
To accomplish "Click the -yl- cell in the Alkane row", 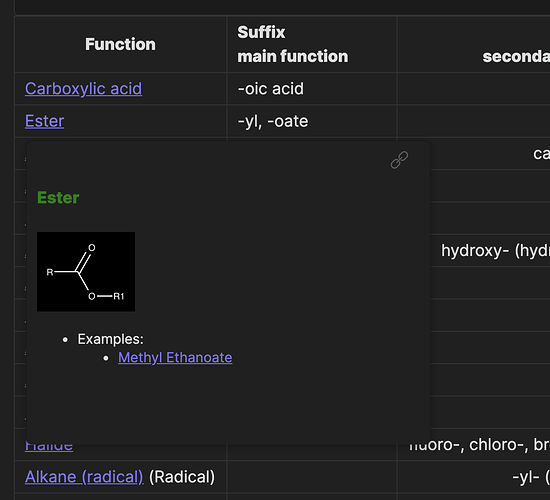I will 531,477.
